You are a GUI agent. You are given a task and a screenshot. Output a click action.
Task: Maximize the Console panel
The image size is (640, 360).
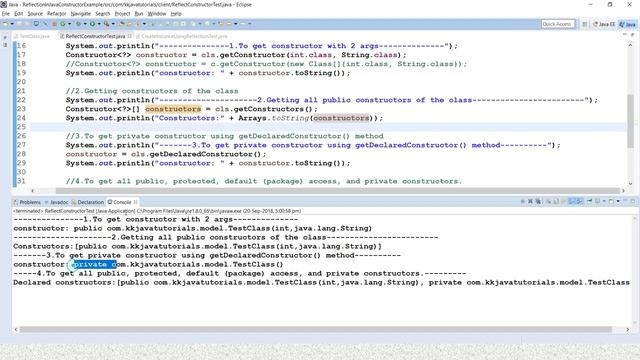(x=633, y=201)
